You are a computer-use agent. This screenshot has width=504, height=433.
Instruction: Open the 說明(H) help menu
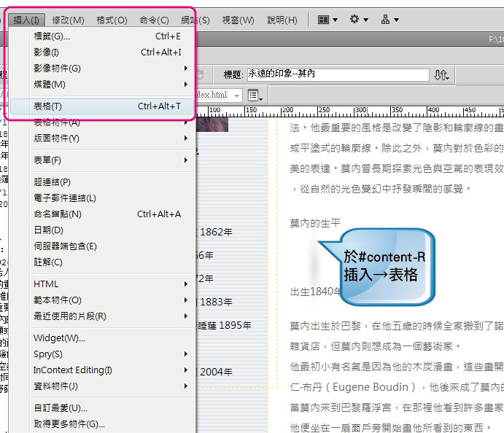click(x=282, y=20)
